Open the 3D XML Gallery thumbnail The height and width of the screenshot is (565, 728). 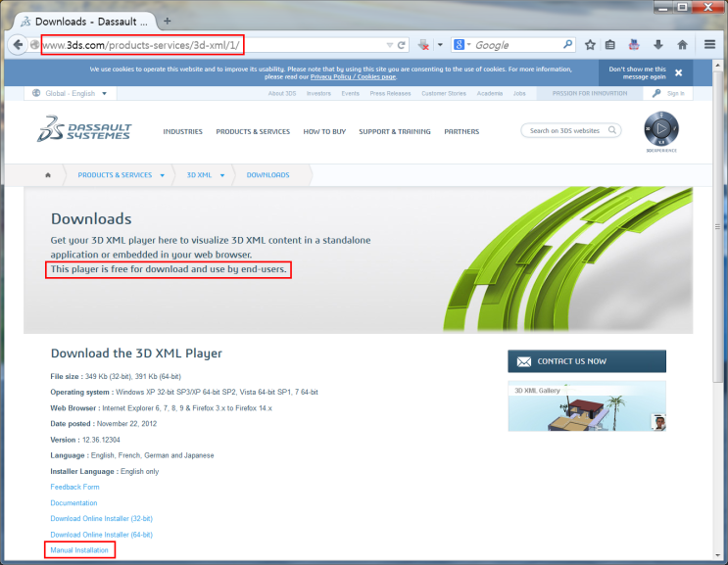(x=587, y=406)
